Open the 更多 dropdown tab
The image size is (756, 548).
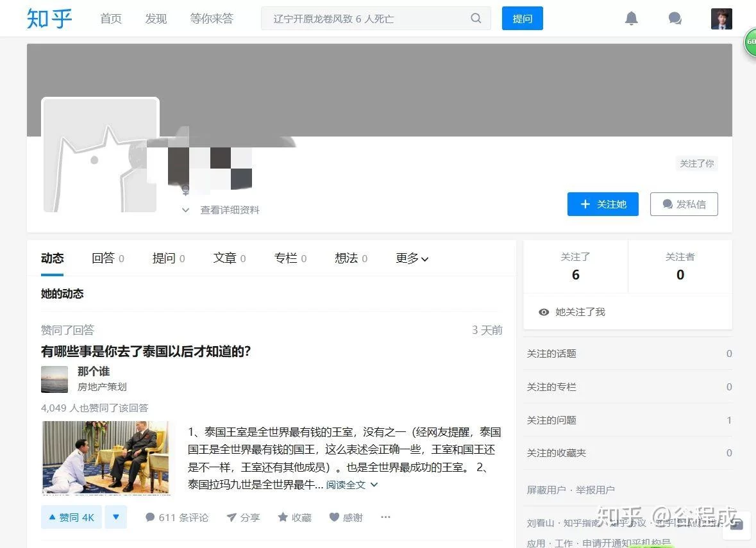tap(412, 258)
